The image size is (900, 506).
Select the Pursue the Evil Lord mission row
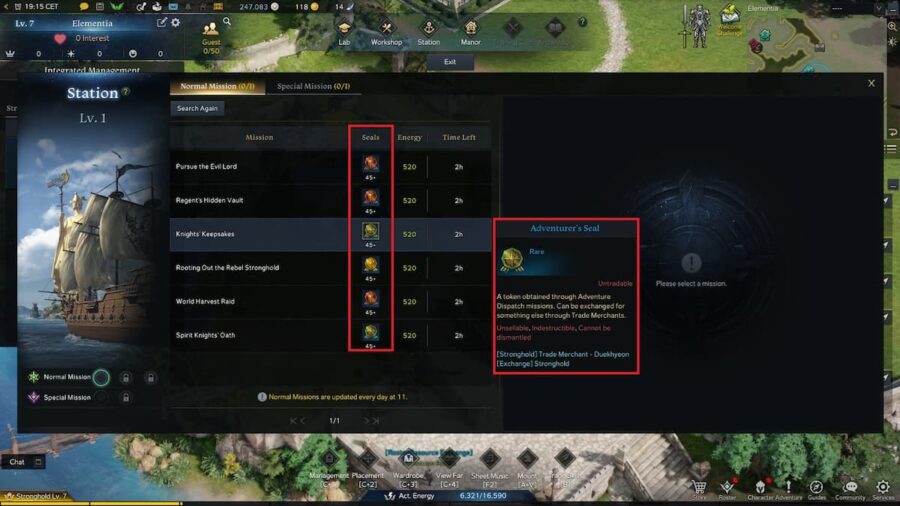tap(330, 167)
